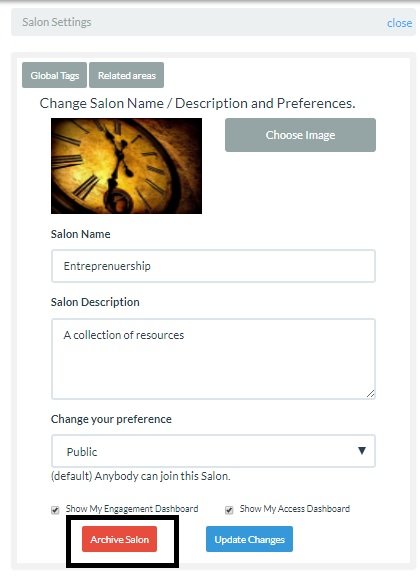Click the dropdown arrow beside Public
The image size is (420, 581).
click(362, 451)
